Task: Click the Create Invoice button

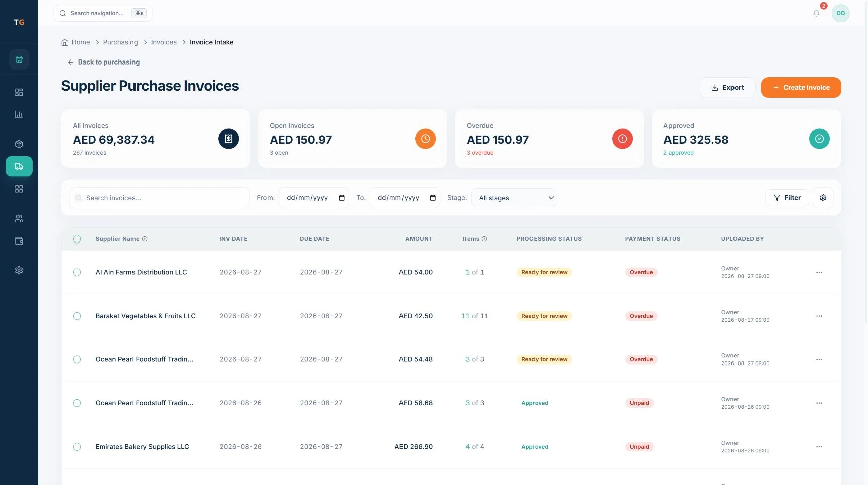Action: [x=801, y=87]
